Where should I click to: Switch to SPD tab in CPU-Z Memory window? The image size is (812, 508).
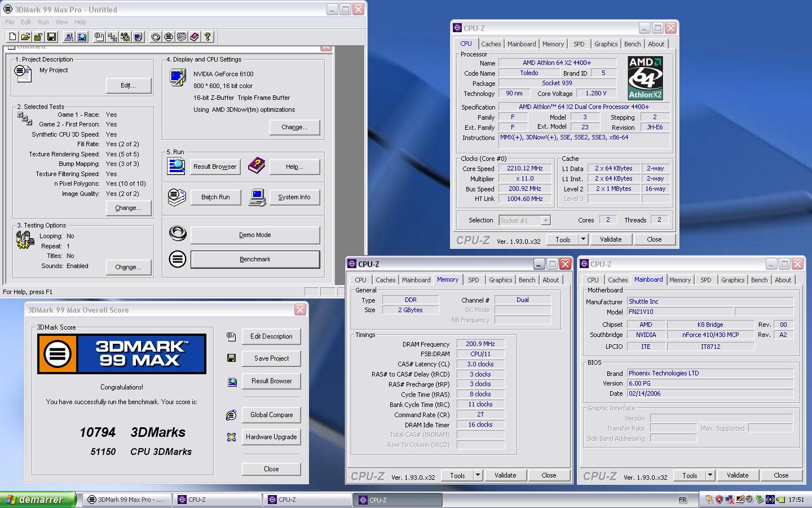click(473, 280)
